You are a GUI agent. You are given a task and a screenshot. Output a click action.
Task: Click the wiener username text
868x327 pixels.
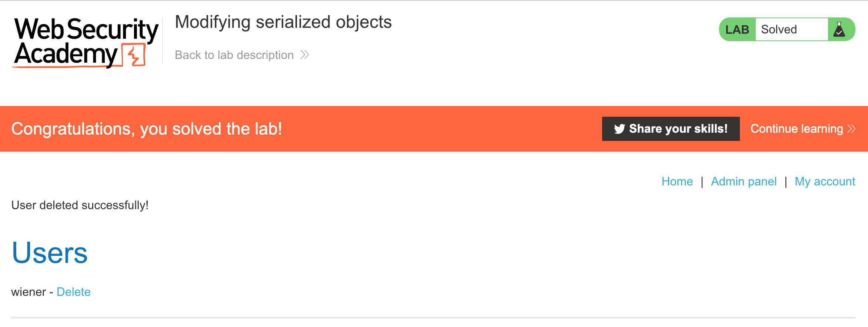(29, 292)
